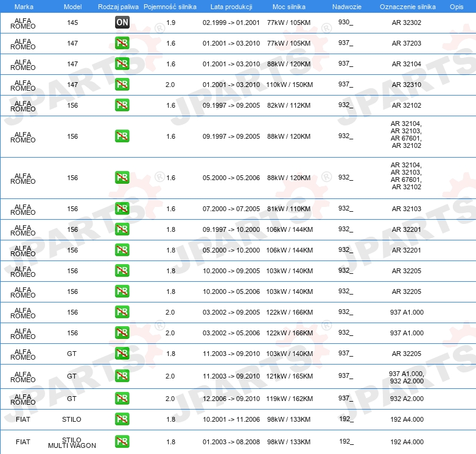This screenshot has height=454, width=476.
Task: Select the model 145 cell
Action: pyautogui.click(x=72, y=23)
